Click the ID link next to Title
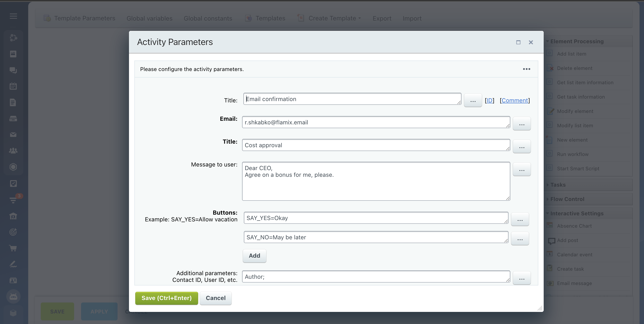This screenshot has width=644, height=324. [489, 100]
